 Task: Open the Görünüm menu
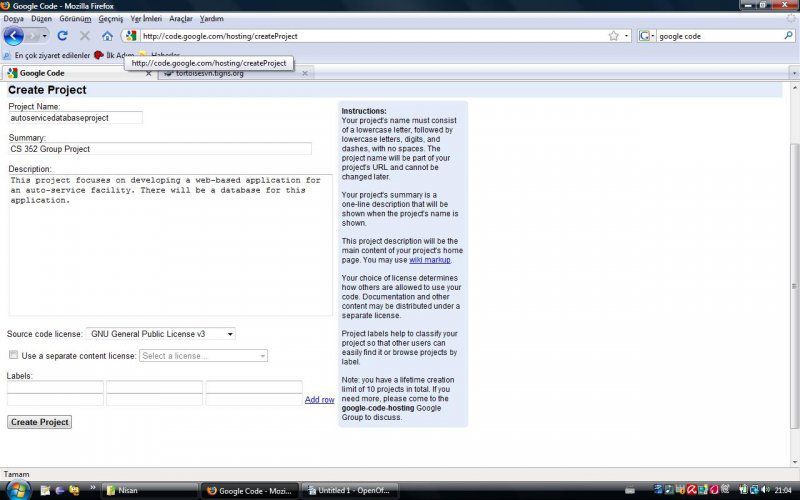(75, 18)
